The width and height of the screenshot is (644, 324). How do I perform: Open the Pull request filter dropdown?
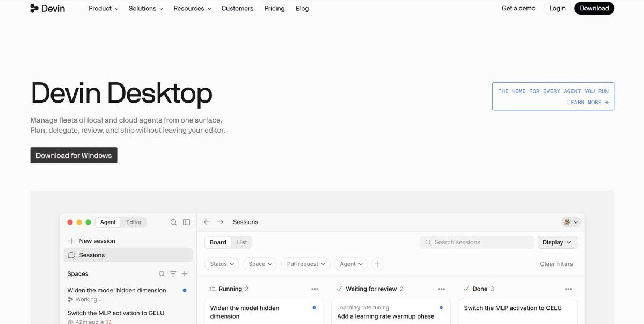pyautogui.click(x=306, y=264)
